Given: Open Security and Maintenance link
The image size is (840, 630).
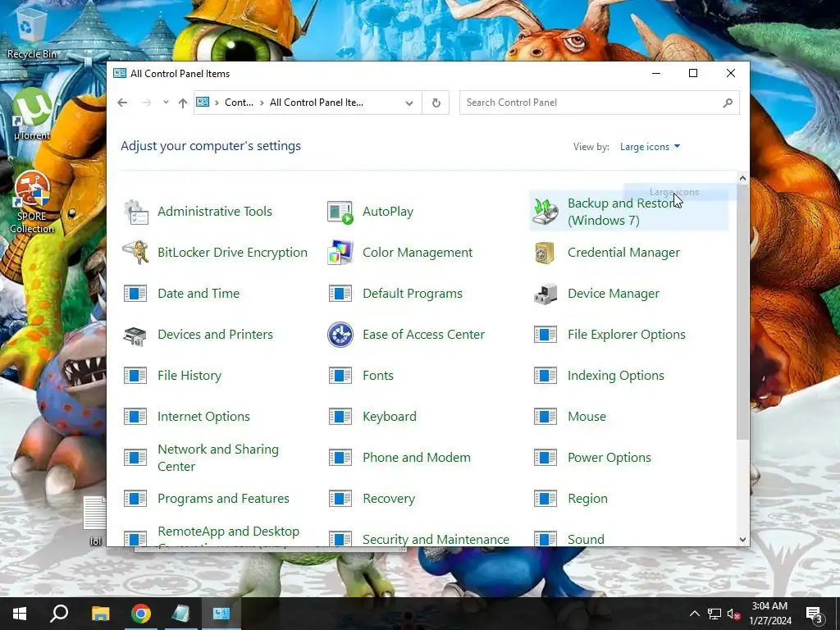Looking at the screenshot, I should tap(436, 539).
